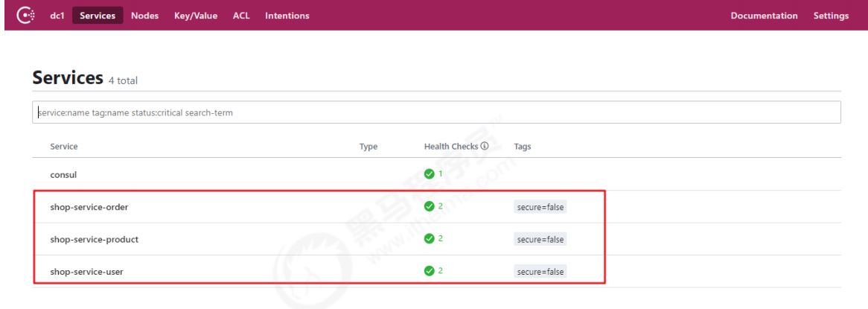Open the Settings link
The height and width of the screenshot is (309, 868).
(x=831, y=16)
